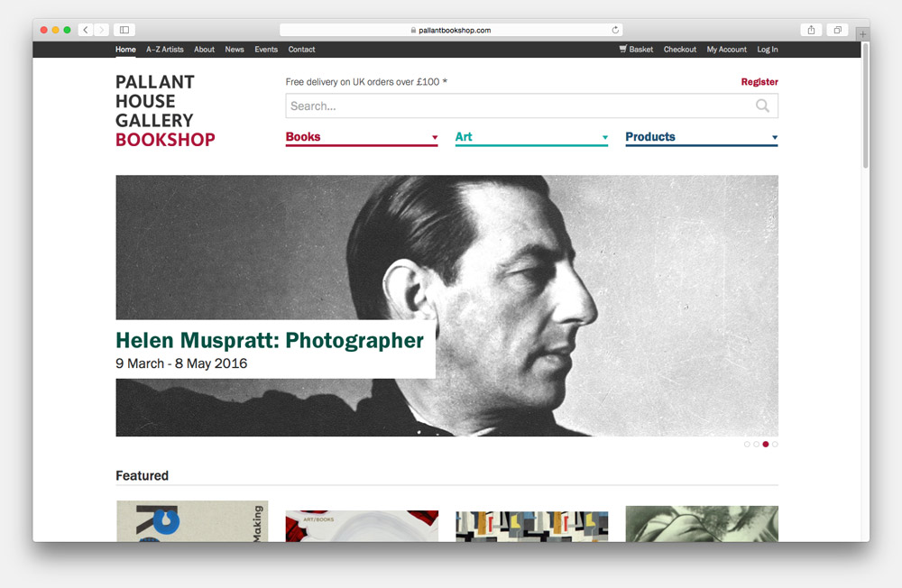Image resolution: width=902 pixels, height=588 pixels.
Task: Open the News menu item
Action: 235,50
